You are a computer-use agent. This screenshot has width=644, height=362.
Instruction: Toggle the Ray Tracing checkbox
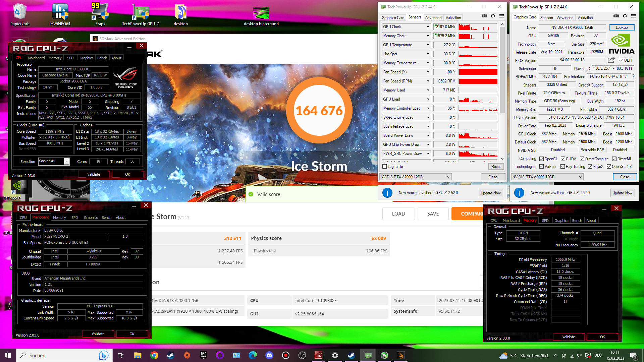(562, 167)
